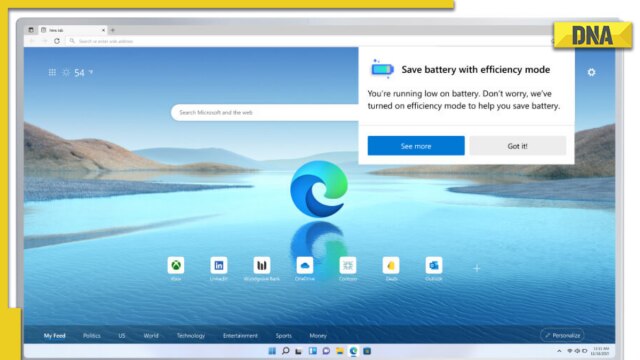Click the taskbar clock and date
Image resolution: width=640 pixels, height=360 pixels.
[x=600, y=351]
